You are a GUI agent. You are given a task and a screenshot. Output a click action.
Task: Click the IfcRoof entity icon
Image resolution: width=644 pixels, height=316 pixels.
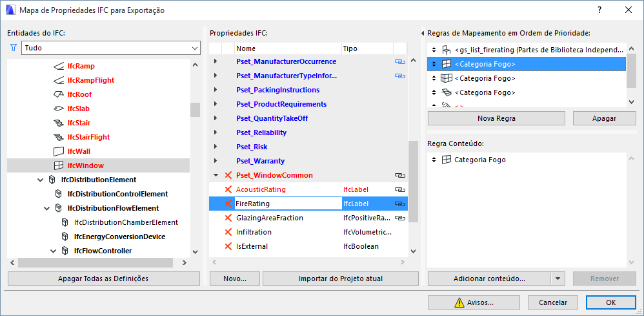pyautogui.click(x=58, y=94)
